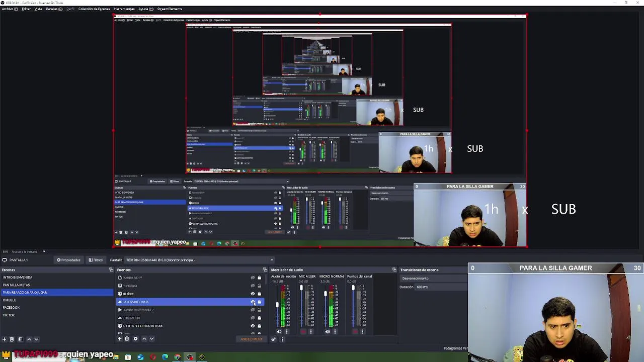Show the Fuente NDI source via eye icon

click(253, 278)
